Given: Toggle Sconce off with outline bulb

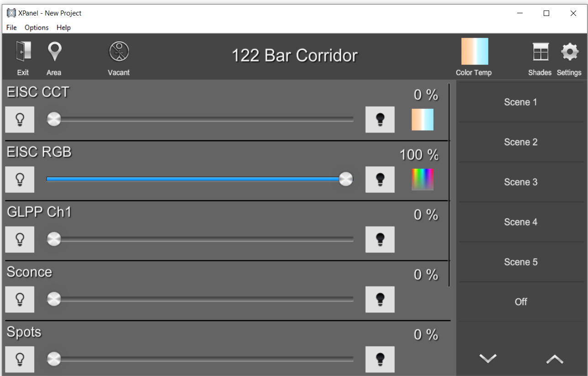Looking at the screenshot, I should [20, 299].
